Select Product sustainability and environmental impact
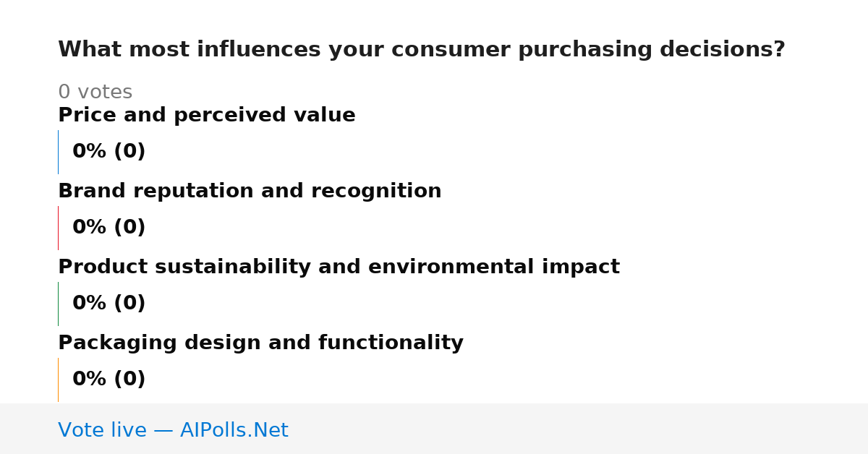This screenshot has height=454, width=868. click(x=339, y=267)
